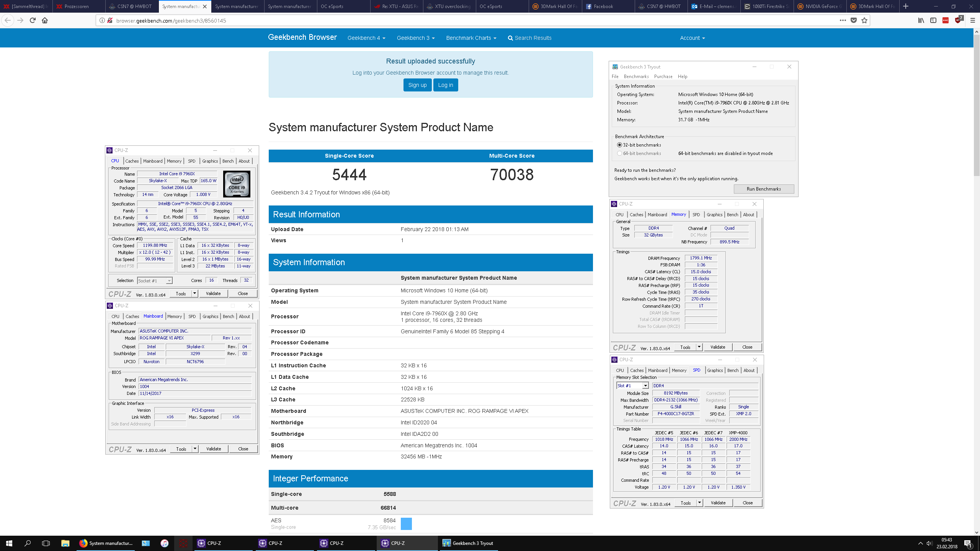The width and height of the screenshot is (980, 551).
Task: Switch to the Prozessoren browser tab
Action: 79,6
